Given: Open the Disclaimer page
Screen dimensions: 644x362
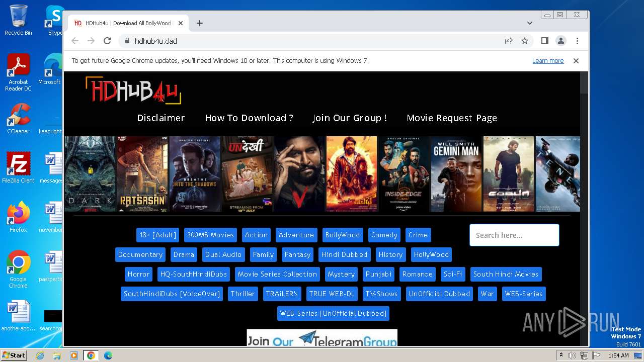Looking at the screenshot, I should (161, 118).
